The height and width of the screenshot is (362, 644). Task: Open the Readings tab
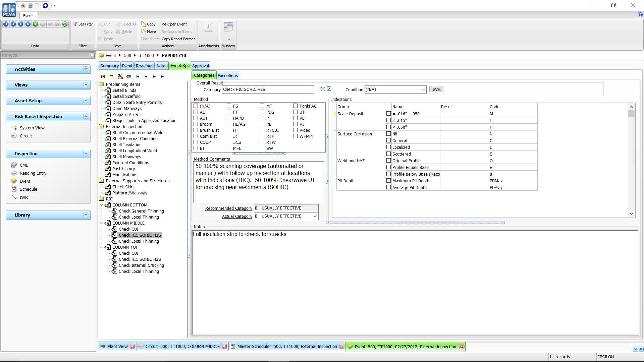pos(144,66)
